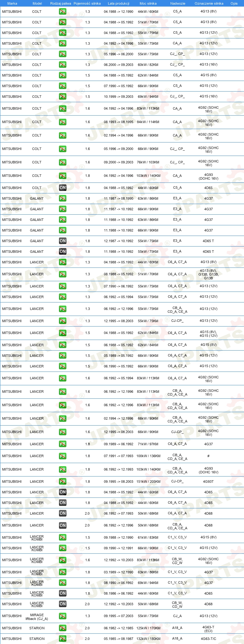This screenshot has width=244, height=644.
Task: Click the Opis column header
Action: point(234,3)
